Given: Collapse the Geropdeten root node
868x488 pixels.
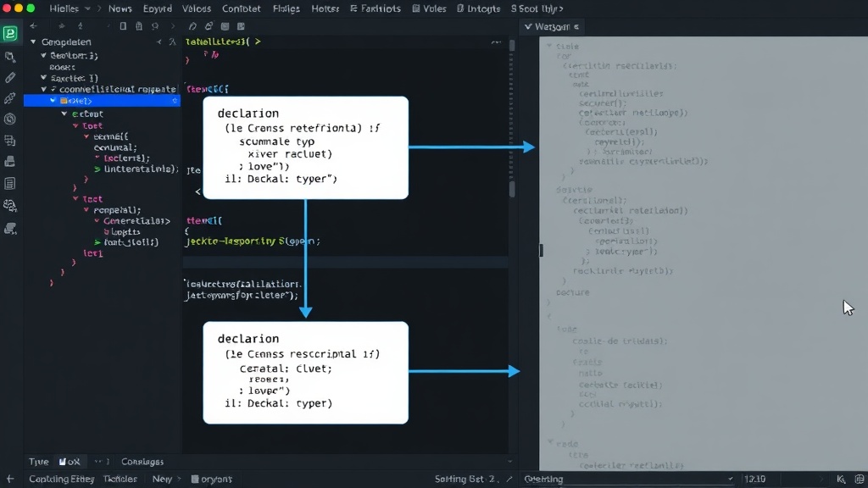Looking at the screenshot, I should point(33,42).
